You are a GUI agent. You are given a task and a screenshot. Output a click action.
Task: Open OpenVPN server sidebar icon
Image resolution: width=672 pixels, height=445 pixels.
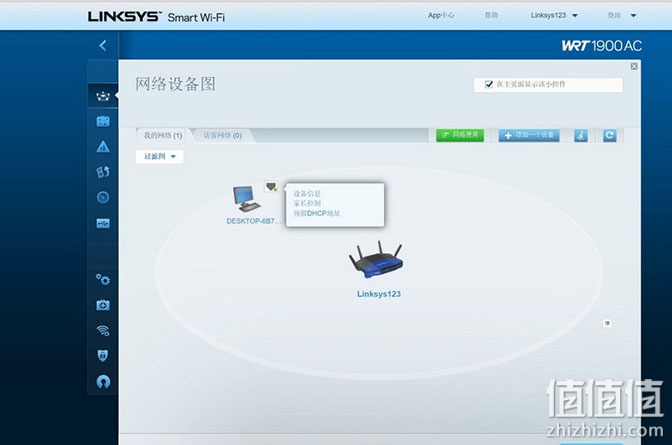point(103,381)
